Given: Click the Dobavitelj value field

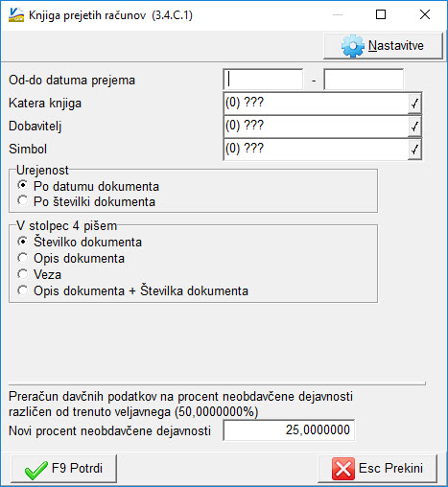Looking at the screenshot, I should [x=316, y=127].
